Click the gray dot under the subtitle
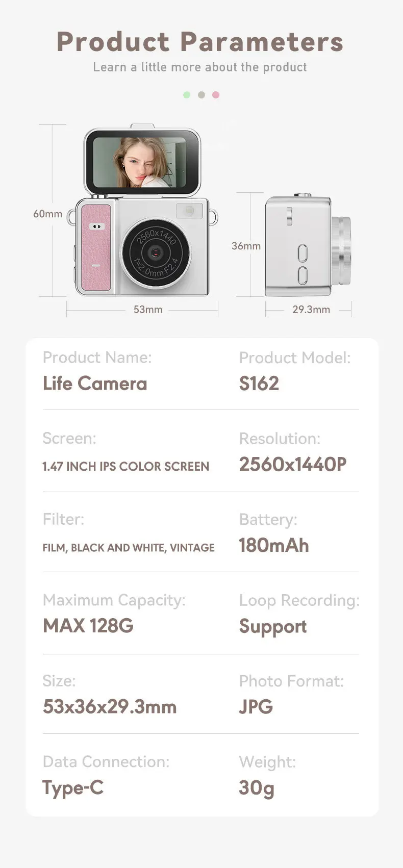The width and height of the screenshot is (403, 868). click(202, 95)
